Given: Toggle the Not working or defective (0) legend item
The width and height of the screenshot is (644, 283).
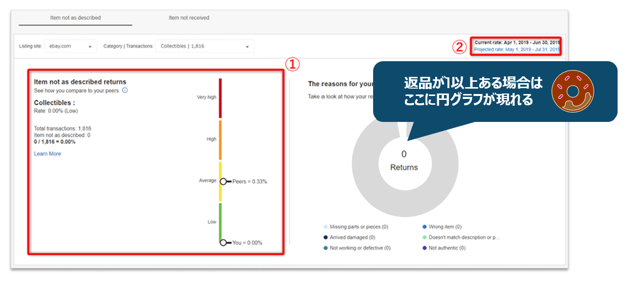Looking at the screenshot, I should pos(356,248).
